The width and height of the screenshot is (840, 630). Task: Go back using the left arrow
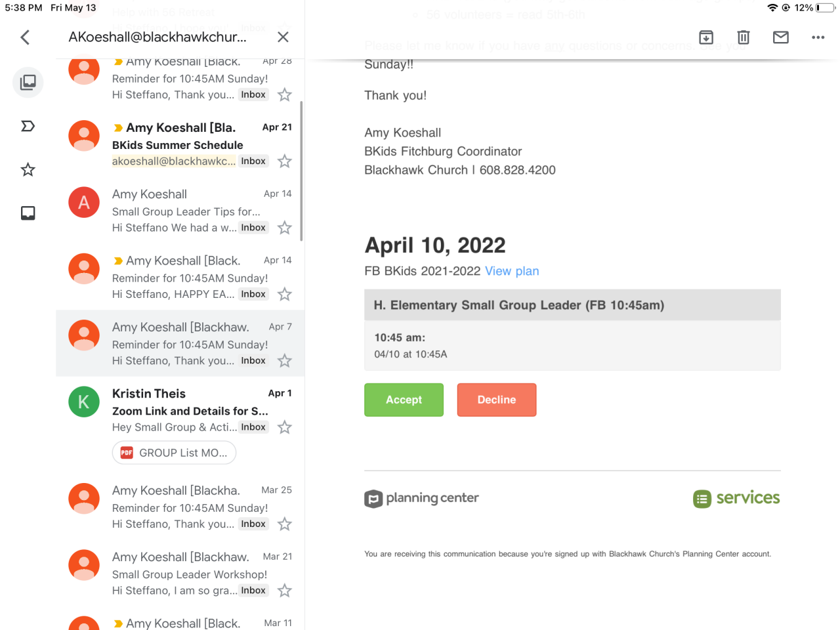click(x=25, y=37)
